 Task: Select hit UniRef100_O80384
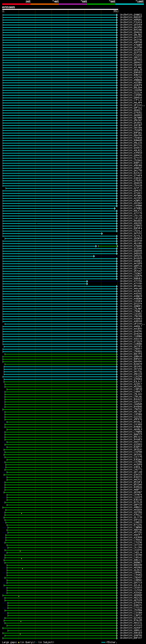(x=131, y=128)
